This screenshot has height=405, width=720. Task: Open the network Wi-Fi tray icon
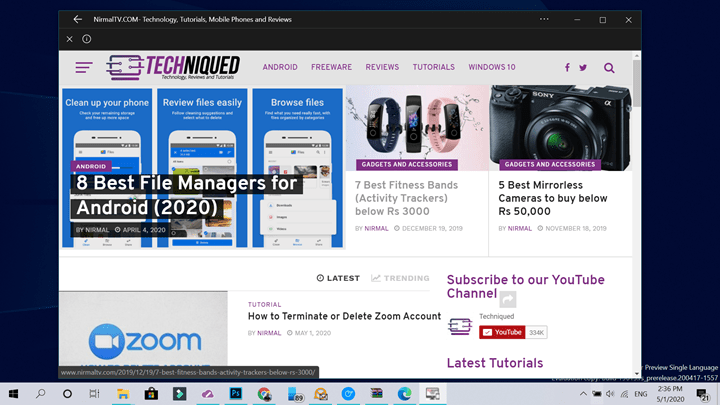click(x=624, y=394)
